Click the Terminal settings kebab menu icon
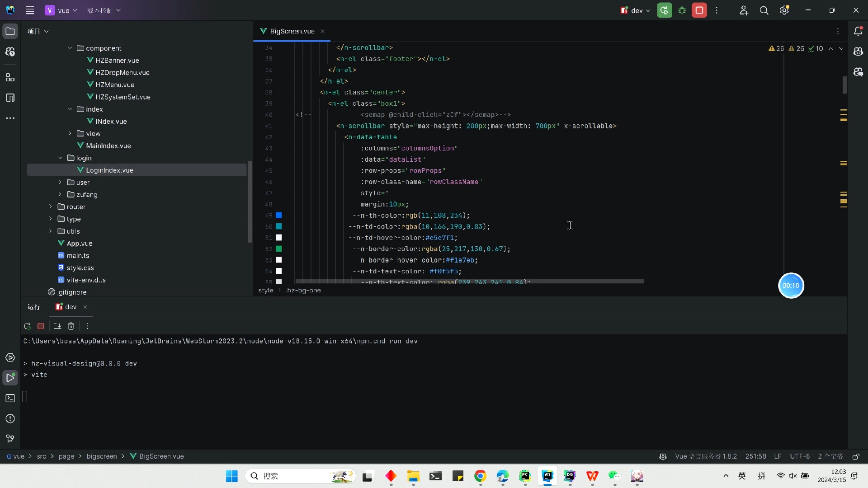Screen dimensions: 868x488 click(x=87, y=326)
